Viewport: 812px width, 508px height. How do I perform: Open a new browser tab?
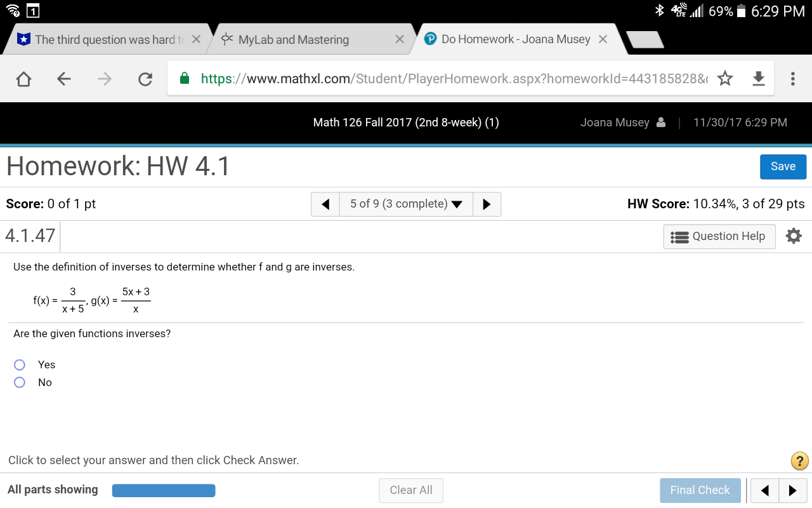pos(645,40)
